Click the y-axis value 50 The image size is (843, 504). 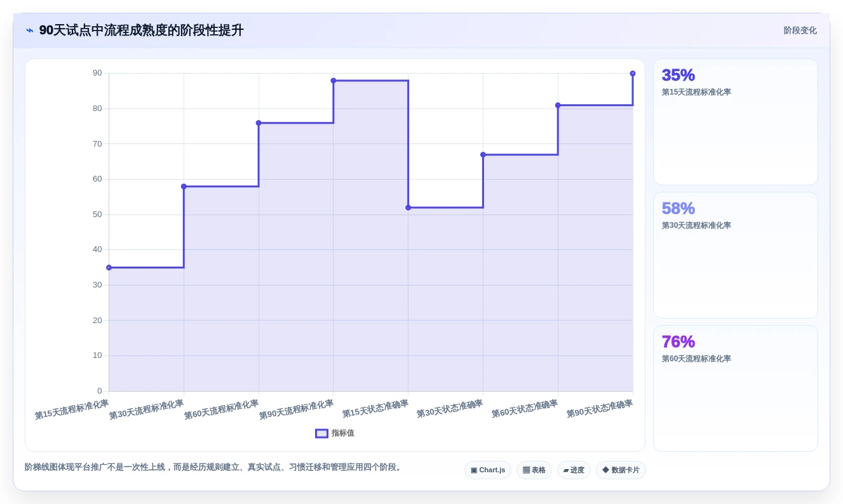pos(97,215)
